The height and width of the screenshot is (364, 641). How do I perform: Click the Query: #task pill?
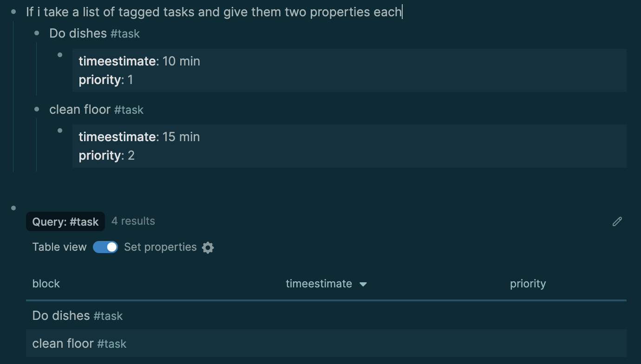[x=65, y=221]
